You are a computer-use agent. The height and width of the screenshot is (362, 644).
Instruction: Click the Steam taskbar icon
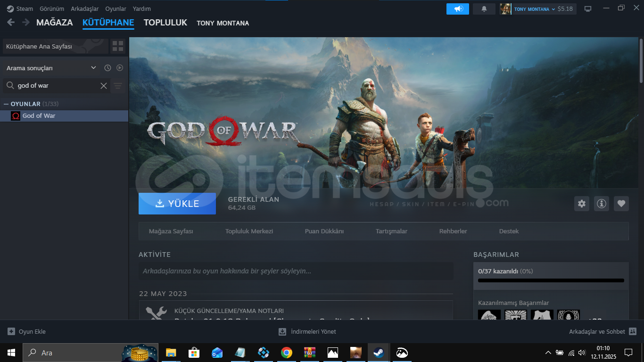379,353
